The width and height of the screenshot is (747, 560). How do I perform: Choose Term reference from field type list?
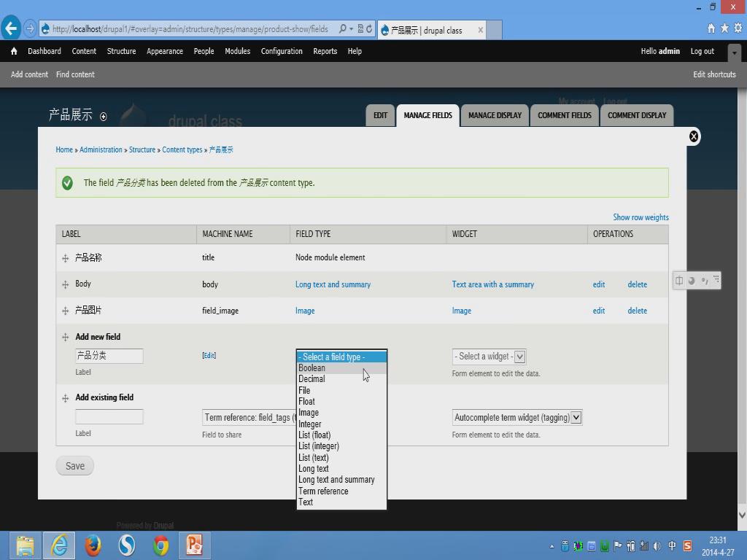point(341,491)
